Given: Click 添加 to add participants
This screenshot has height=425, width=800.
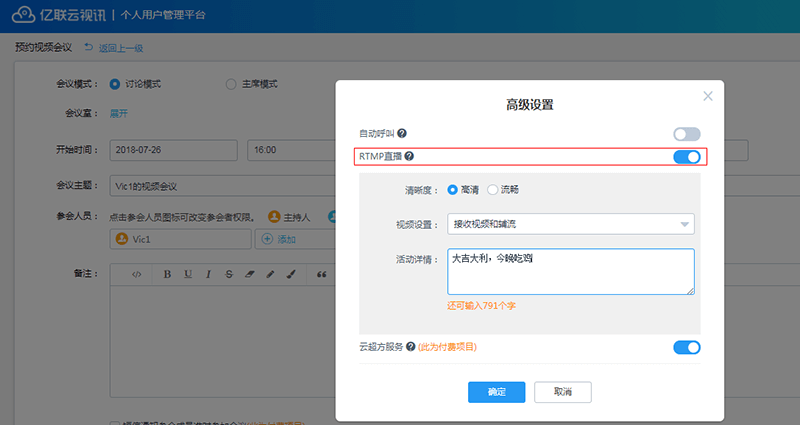Looking at the screenshot, I should (287, 239).
